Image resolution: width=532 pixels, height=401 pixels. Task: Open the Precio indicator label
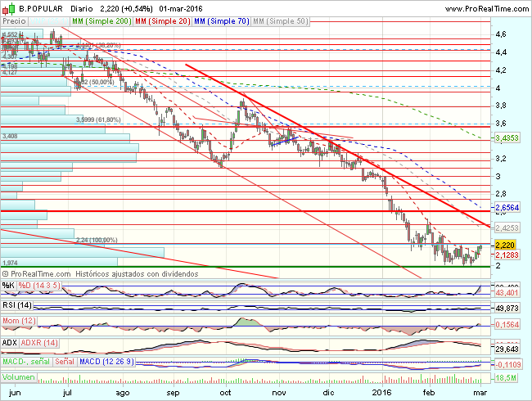[x=14, y=21]
